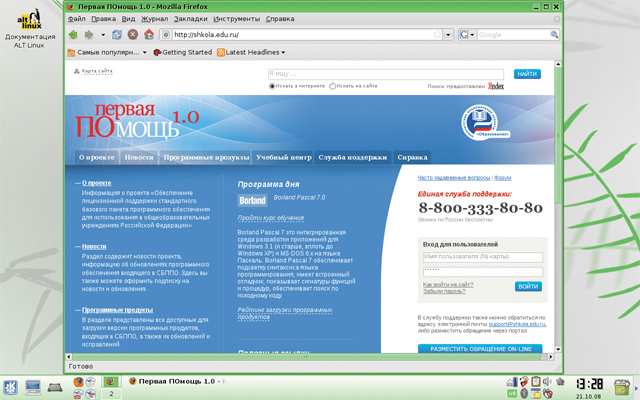Switch to virtual desktop 2 in pager
The image size is (640, 400).
tap(111, 394)
